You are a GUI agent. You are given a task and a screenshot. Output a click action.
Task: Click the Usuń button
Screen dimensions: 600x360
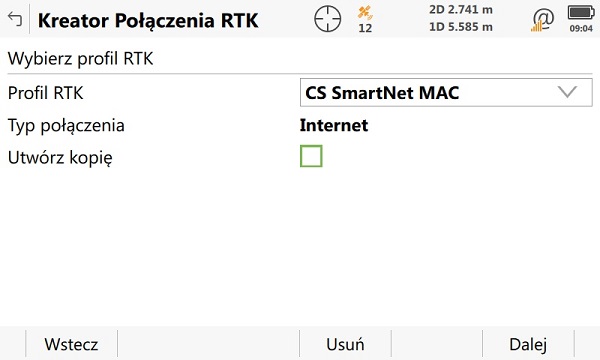pyautogui.click(x=345, y=344)
